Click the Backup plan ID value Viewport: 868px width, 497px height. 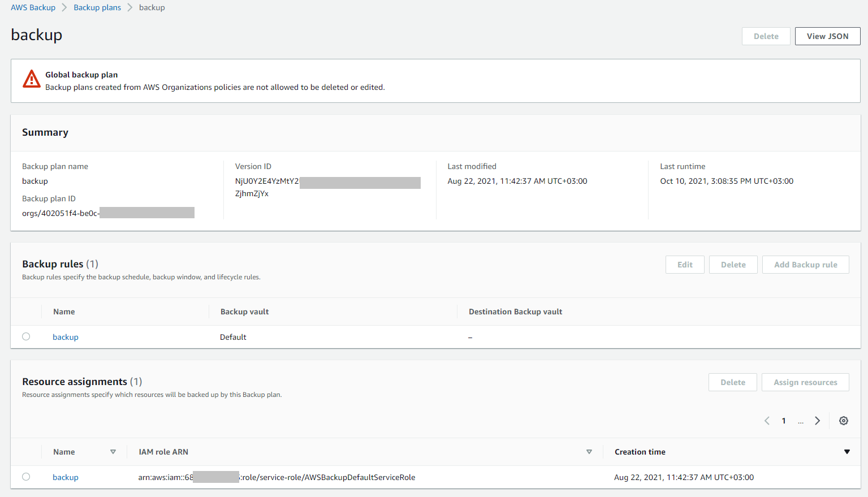pyautogui.click(x=108, y=213)
